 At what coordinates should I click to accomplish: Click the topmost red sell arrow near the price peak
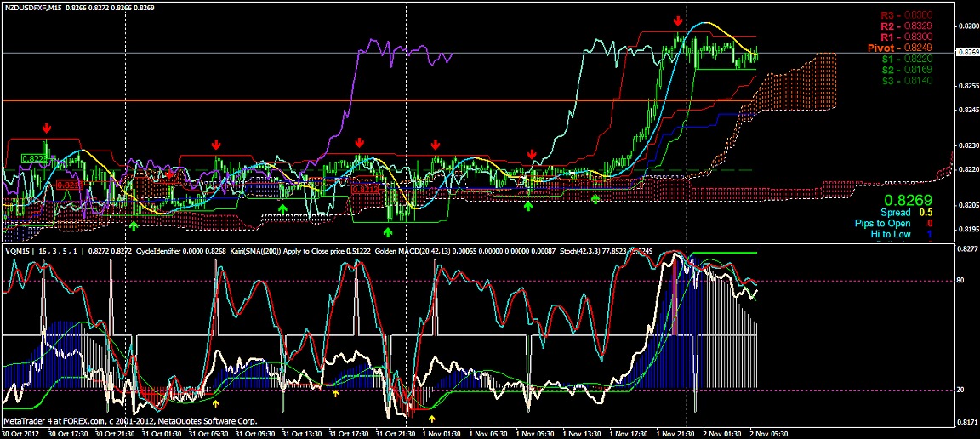click(678, 20)
